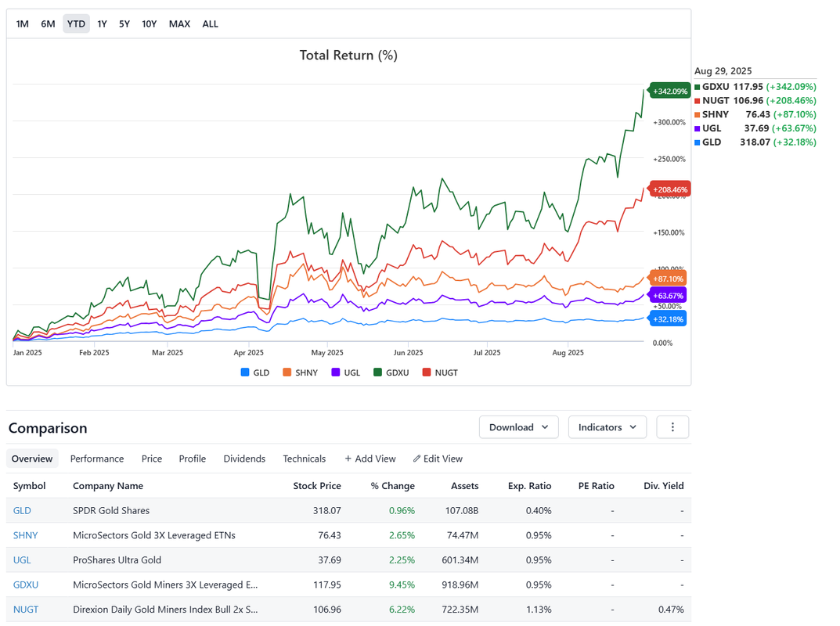Open the Price comparison tab
Viewport: 840px width, 626px height.
click(152, 459)
